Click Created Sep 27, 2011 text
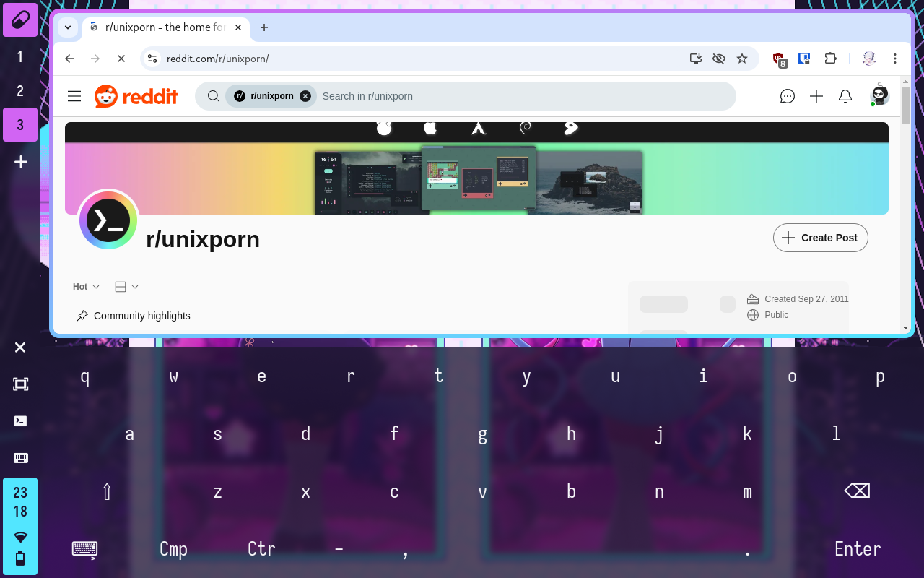Screen dimensions: 924x578 tap(806, 299)
